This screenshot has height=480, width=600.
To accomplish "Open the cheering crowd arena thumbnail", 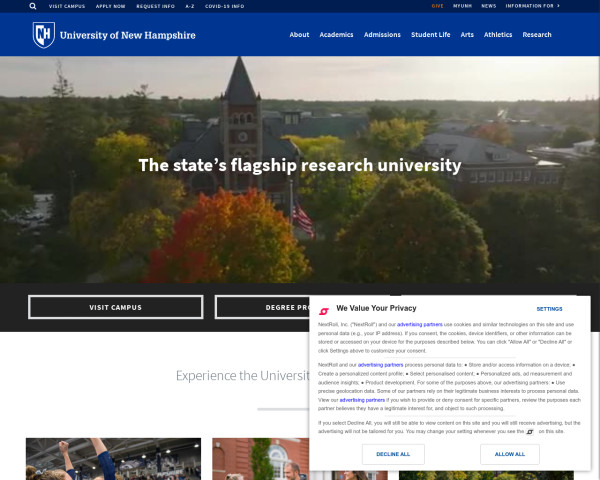I will (113, 459).
